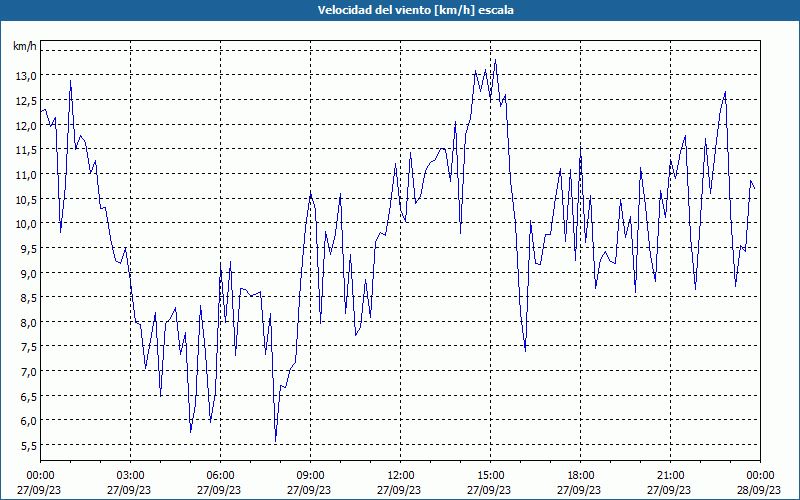Select the 8,5 y-axis value
800x500 pixels.
click(x=28, y=298)
